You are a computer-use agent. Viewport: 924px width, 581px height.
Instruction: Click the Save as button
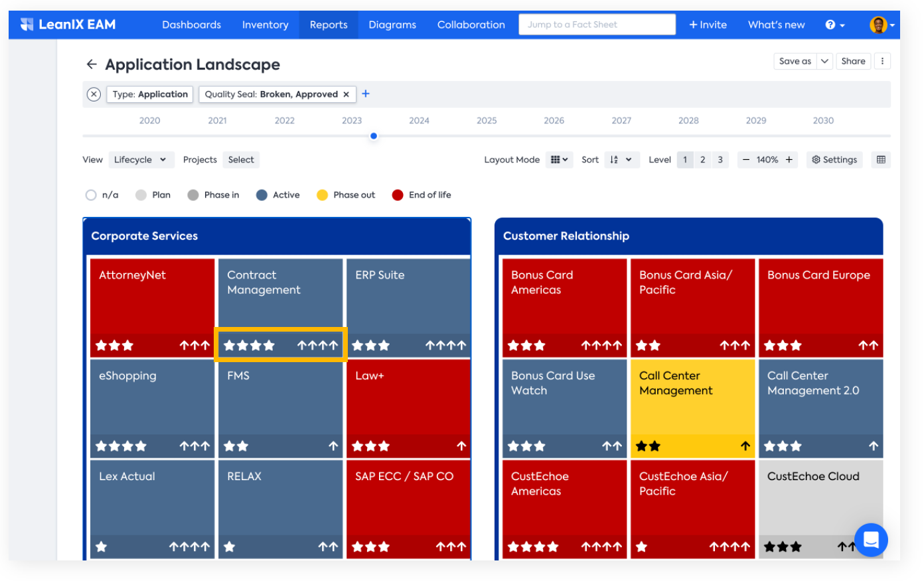[795, 61]
